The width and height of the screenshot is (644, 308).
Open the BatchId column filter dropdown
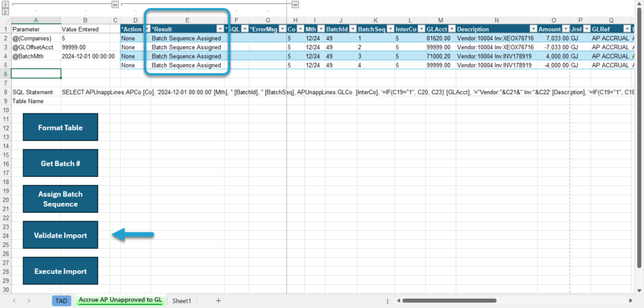click(x=352, y=29)
